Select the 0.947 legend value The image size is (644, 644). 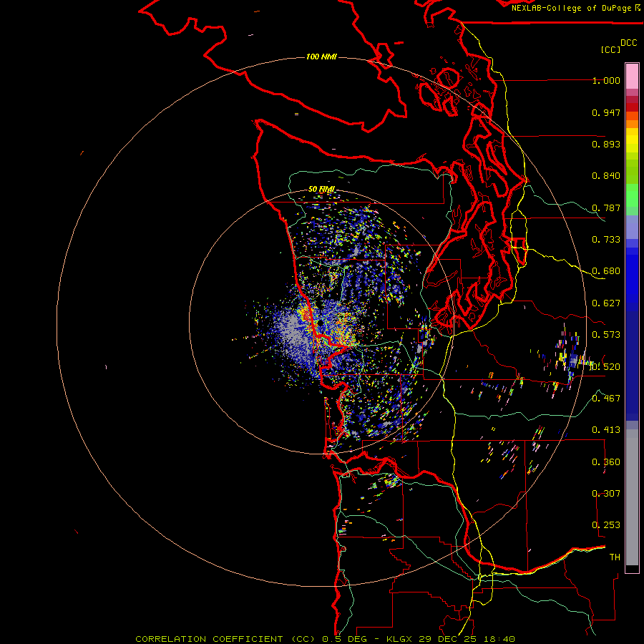coord(606,112)
